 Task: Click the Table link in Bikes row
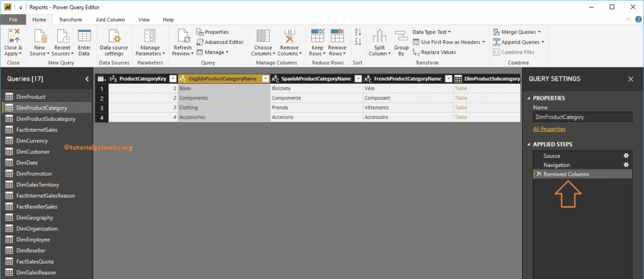point(461,88)
